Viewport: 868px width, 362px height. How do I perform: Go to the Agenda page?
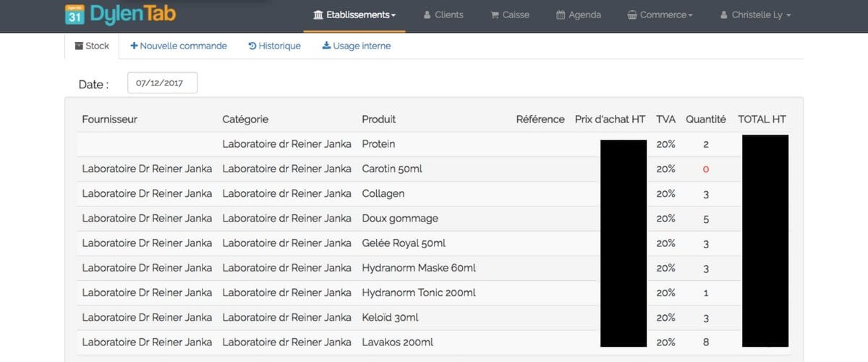[x=584, y=14]
